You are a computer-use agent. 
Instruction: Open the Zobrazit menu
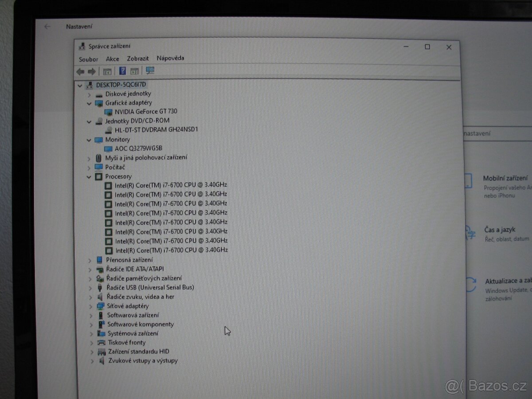137,59
